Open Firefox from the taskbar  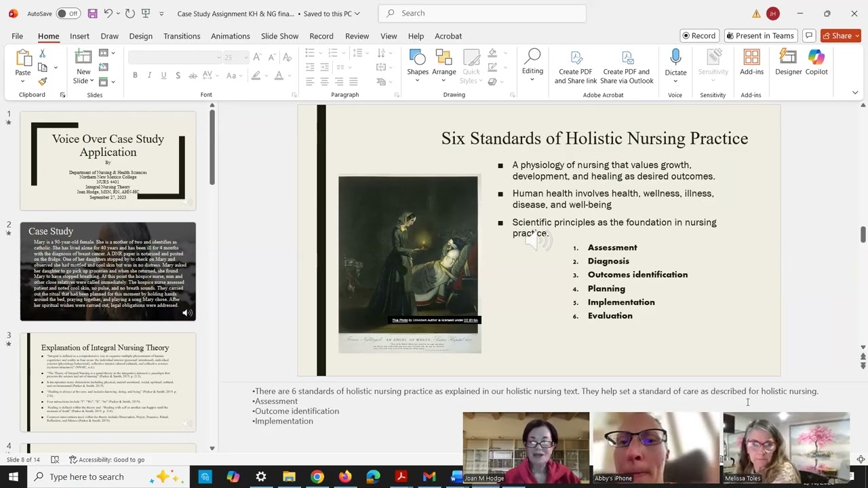coord(345,476)
